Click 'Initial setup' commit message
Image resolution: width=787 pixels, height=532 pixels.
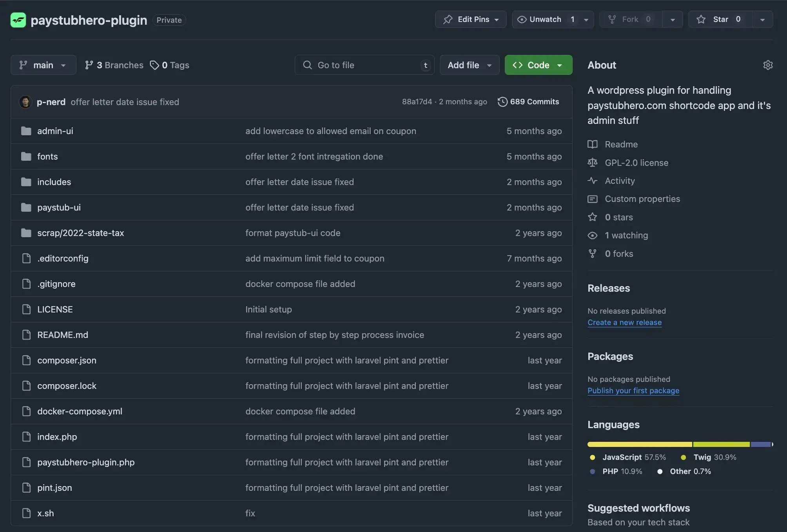(268, 309)
